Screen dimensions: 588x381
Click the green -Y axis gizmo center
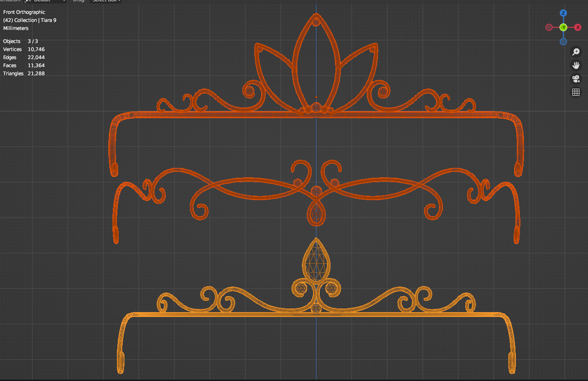coord(563,28)
